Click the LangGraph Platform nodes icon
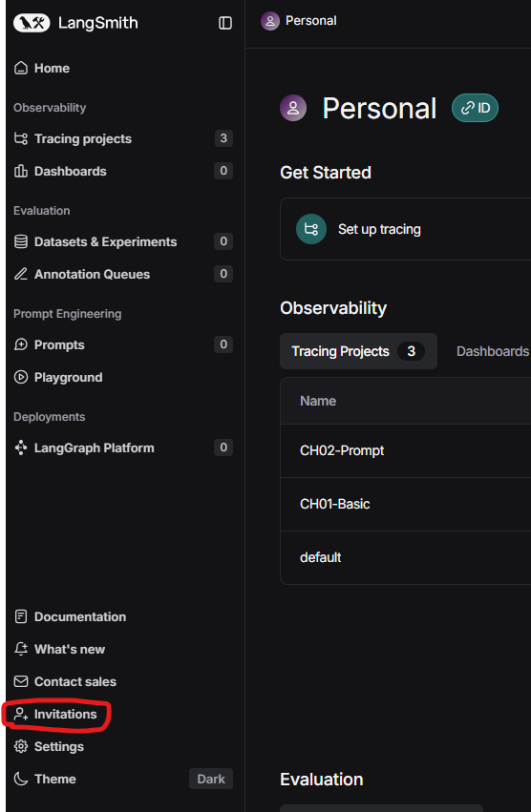 (21, 448)
